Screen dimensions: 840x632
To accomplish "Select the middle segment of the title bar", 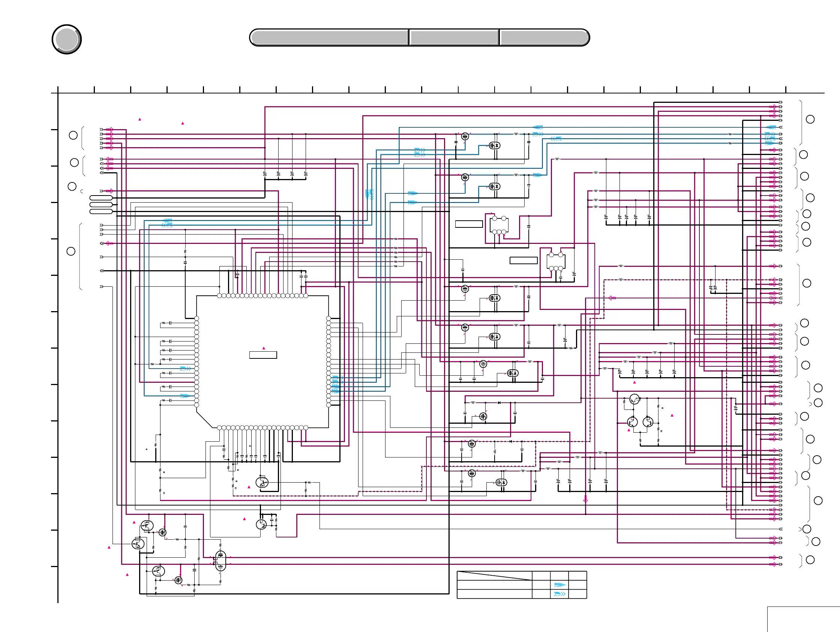I will click(x=454, y=38).
